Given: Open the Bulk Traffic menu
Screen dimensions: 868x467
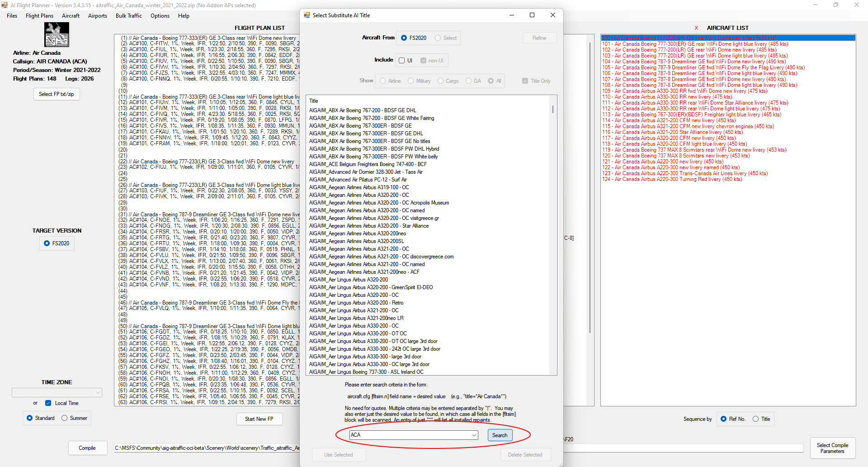Looking at the screenshot, I should [x=129, y=16].
